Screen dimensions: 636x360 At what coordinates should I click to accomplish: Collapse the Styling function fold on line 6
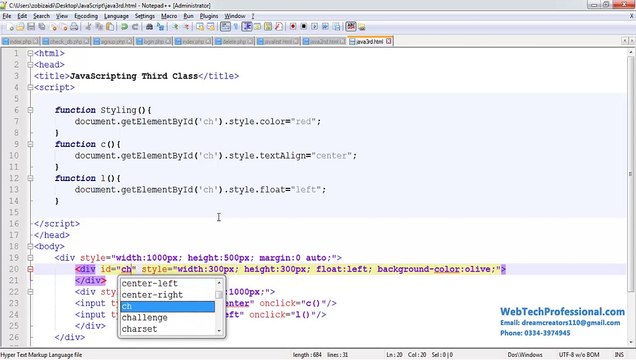[x=30, y=110]
